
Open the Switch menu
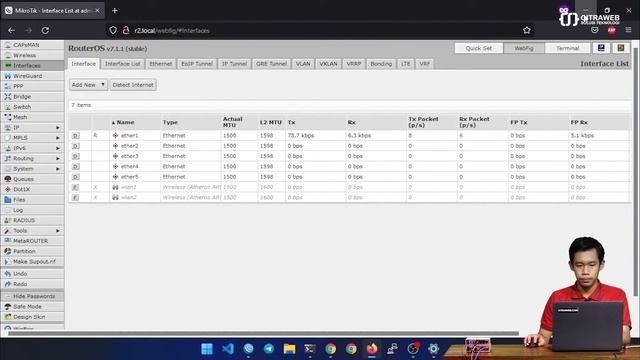tap(32, 107)
